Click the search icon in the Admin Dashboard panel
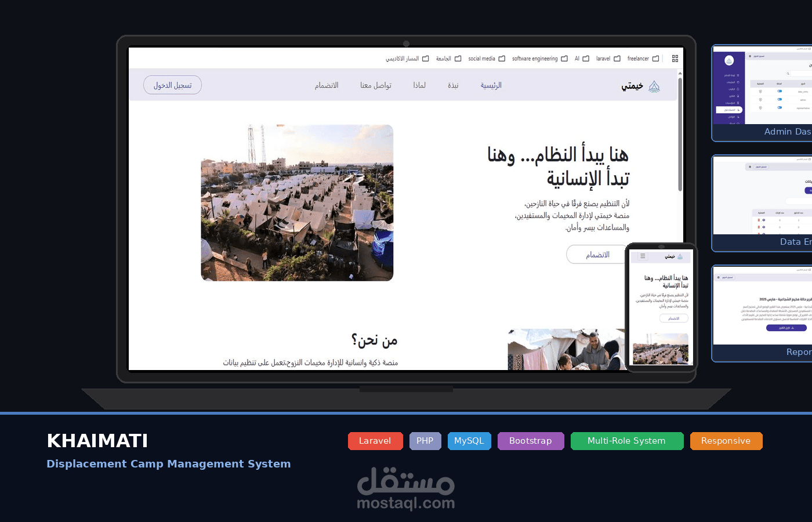This screenshot has width=812, height=522. [x=788, y=74]
